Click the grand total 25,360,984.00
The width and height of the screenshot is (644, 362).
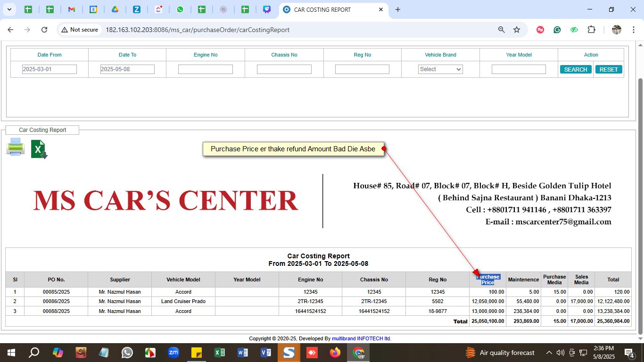[x=613, y=321]
